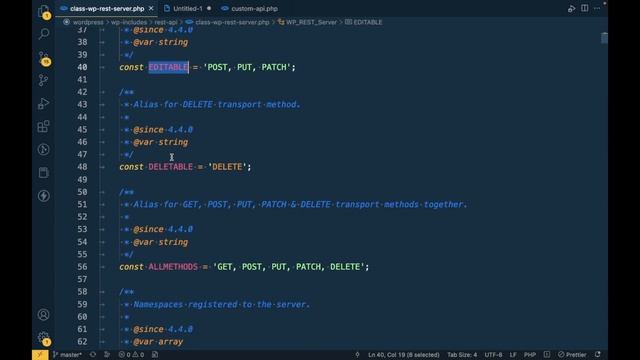Image resolution: width=640 pixels, height=360 pixels.
Task: Open the WP_REST_Server class breadcrumb
Action: [x=311, y=22]
